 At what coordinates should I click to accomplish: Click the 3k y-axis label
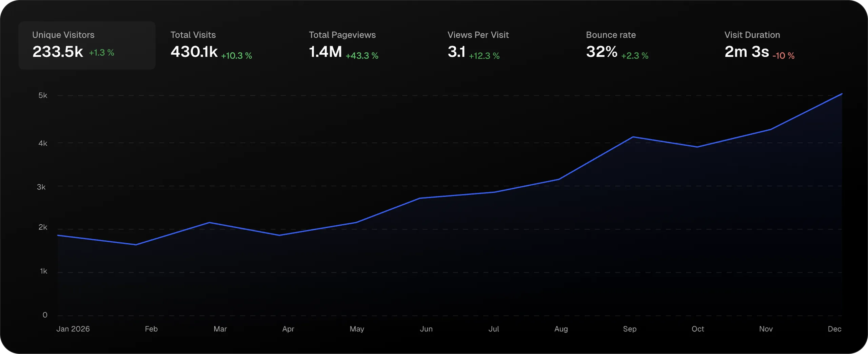pyautogui.click(x=41, y=187)
